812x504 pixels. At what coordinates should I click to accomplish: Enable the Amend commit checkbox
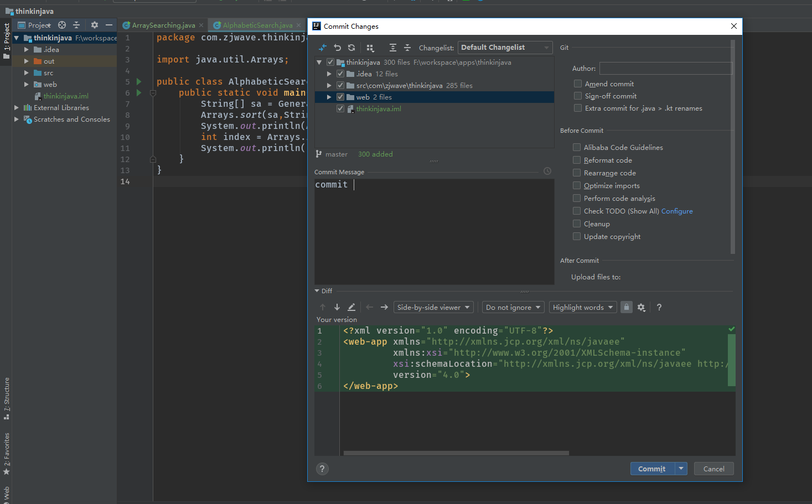click(578, 84)
